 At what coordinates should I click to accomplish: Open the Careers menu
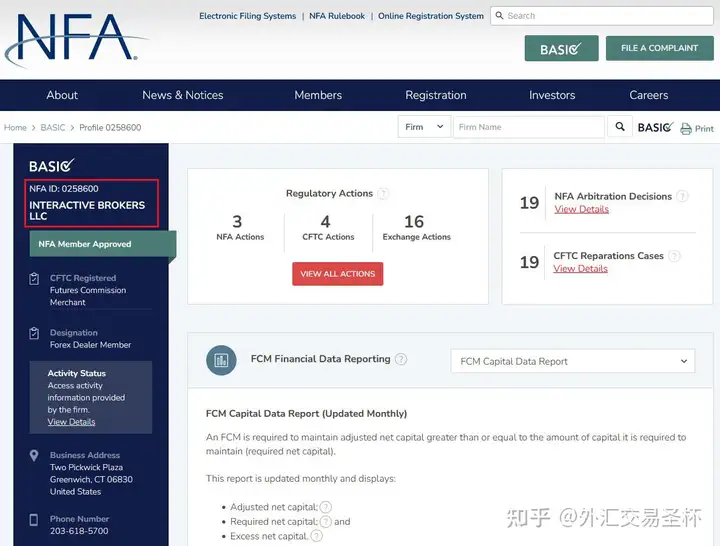click(648, 95)
